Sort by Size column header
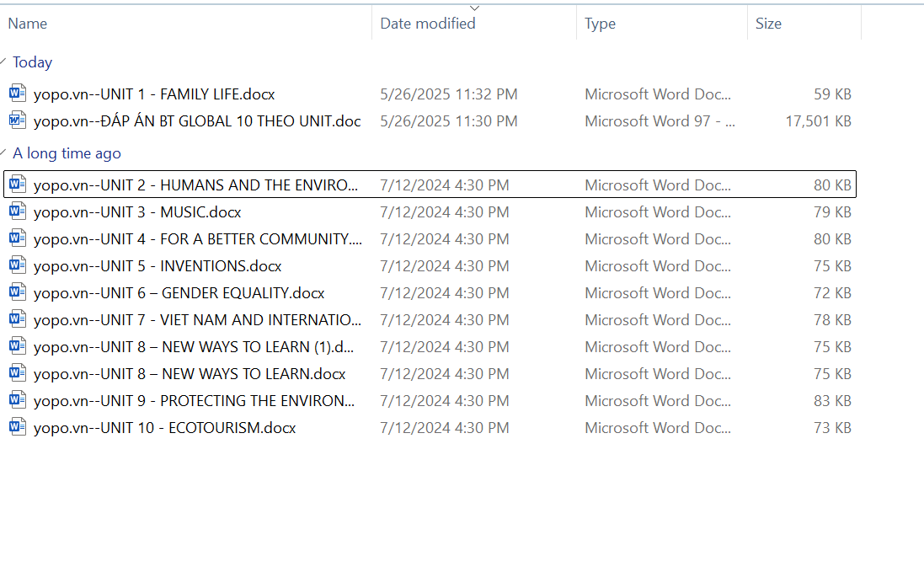The width and height of the screenshot is (924, 567). point(768,24)
